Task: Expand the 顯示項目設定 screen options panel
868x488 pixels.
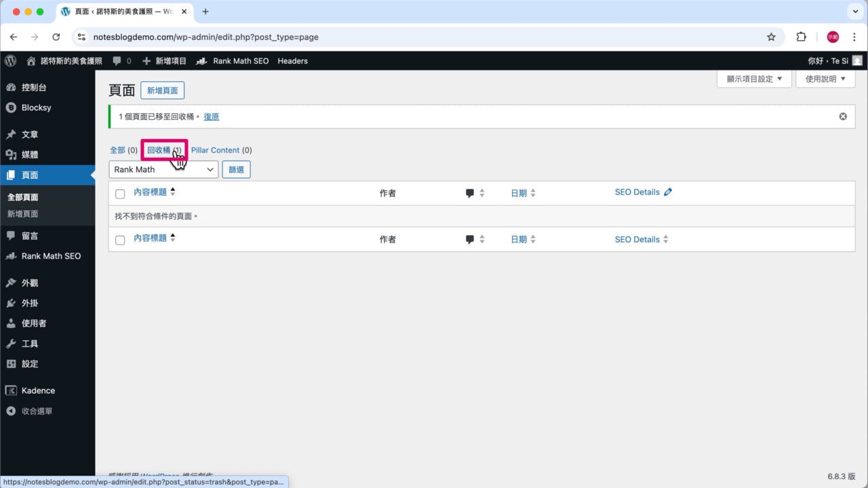Action: click(753, 79)
